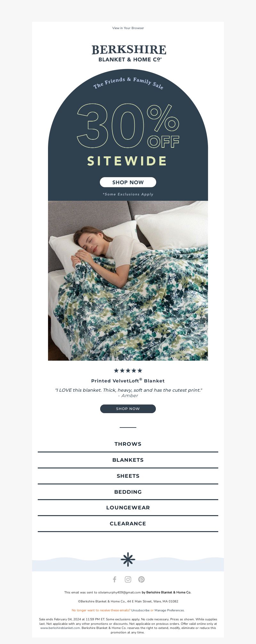Open the Pinterest icon link
256x644 pixels.
[x=141, y=579]
